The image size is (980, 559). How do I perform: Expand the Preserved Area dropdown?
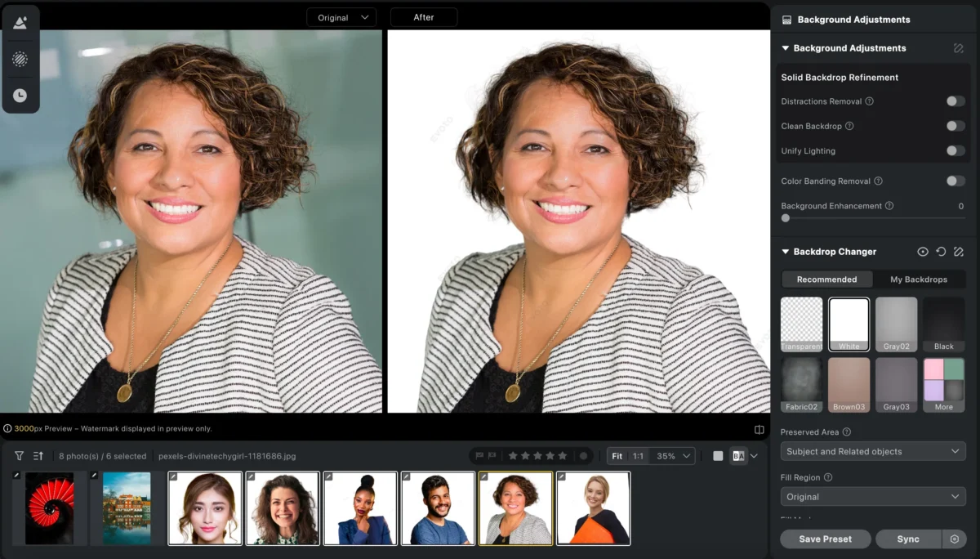pyautogui.click(x=872, y=451)
